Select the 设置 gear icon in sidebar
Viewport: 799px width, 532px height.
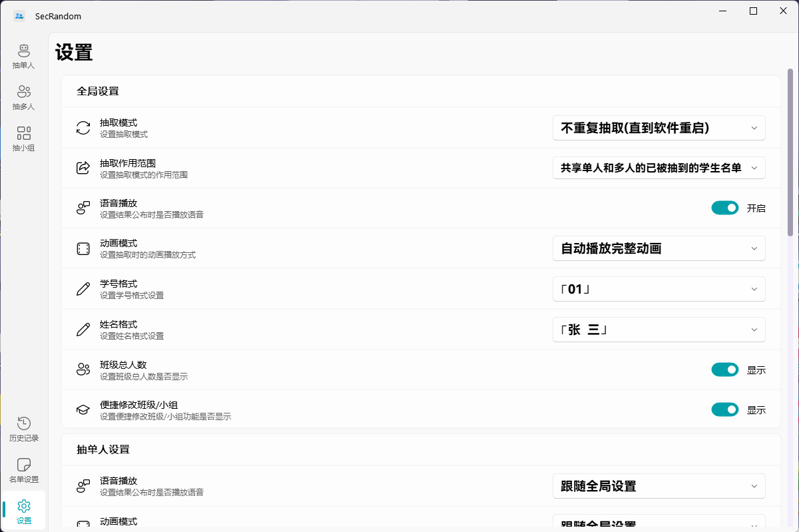point(24,506)
